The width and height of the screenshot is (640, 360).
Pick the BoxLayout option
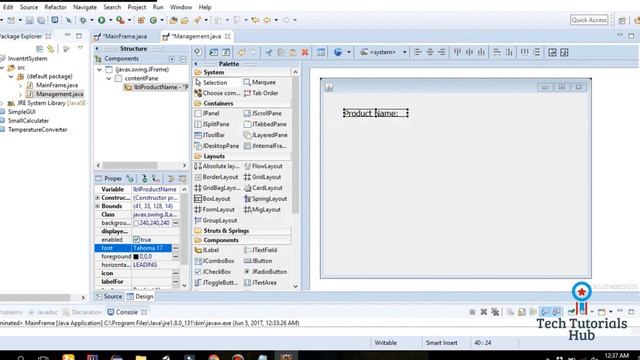[x=213, y=199]
